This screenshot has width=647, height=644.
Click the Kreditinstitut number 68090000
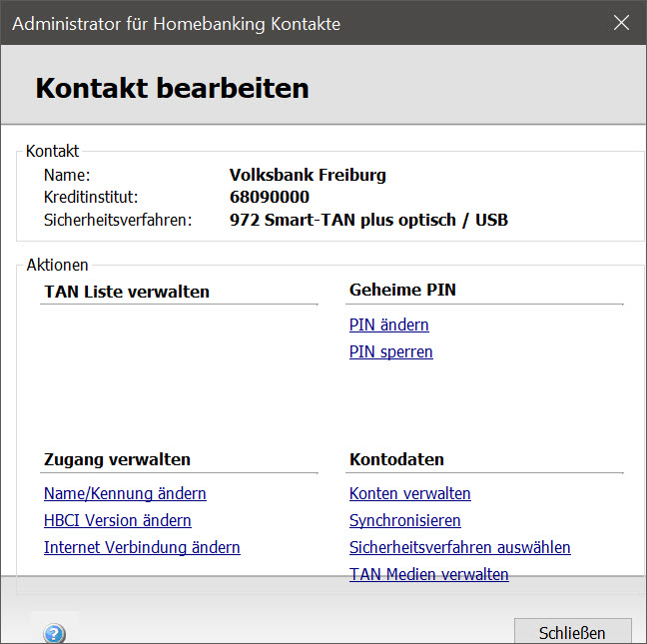click(x=269, y=197)
